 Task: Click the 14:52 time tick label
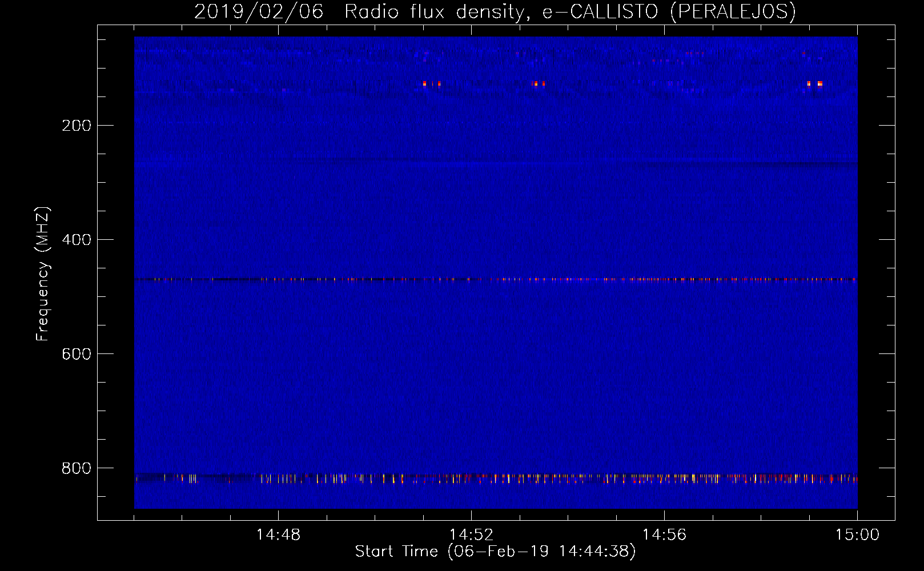pos(471,535)
